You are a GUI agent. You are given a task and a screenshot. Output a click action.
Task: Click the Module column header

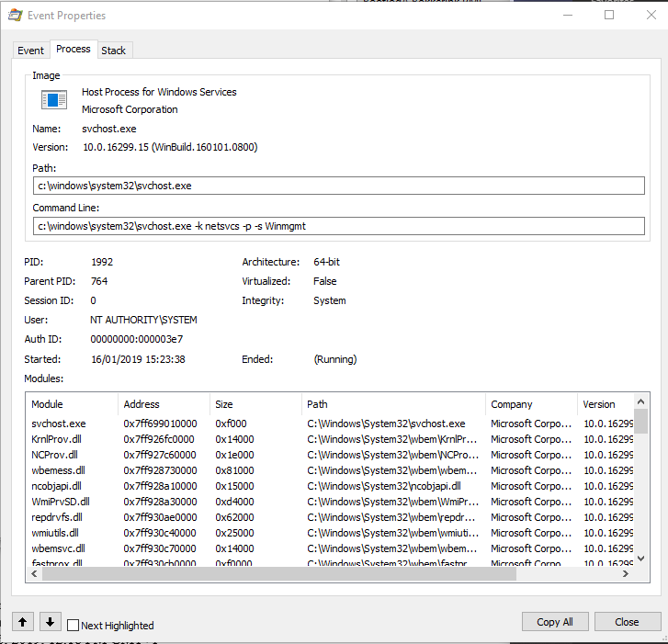(72, 404)
